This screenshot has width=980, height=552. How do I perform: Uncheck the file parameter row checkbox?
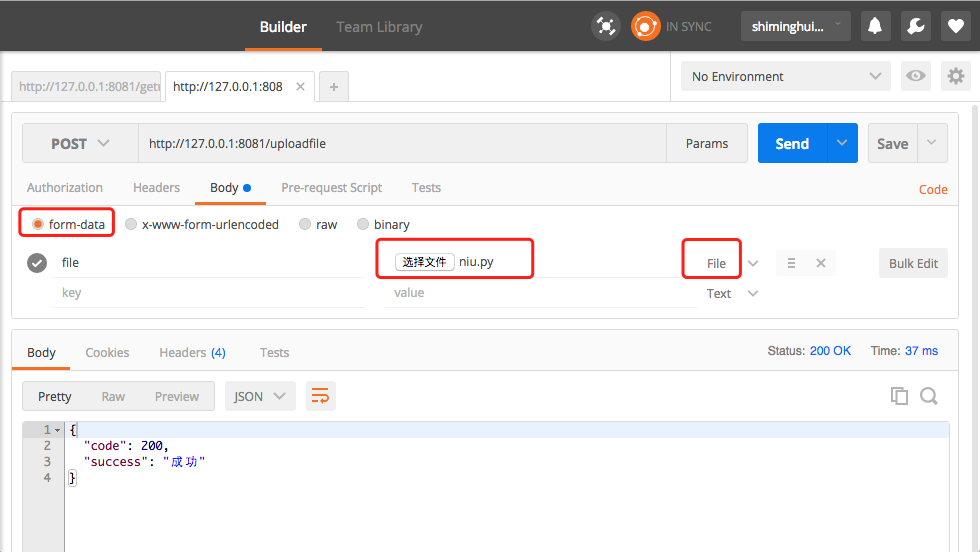[37, 263]
